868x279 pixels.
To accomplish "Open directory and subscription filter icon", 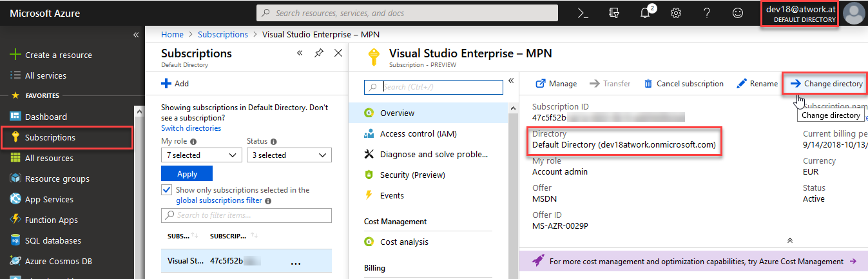I will [x=615, y=13].
